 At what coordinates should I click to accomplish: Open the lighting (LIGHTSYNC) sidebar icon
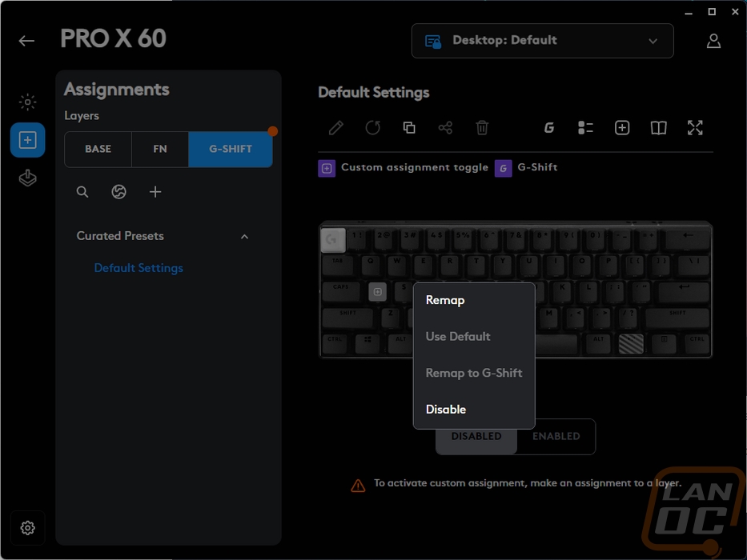28,102
